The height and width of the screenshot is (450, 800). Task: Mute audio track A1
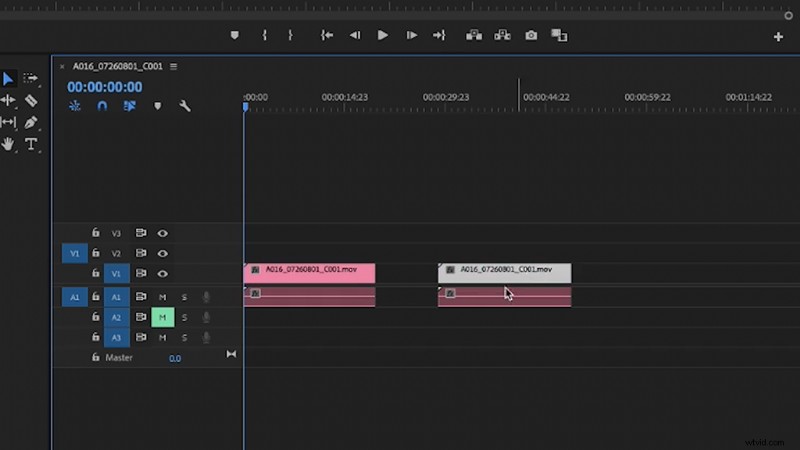pyautogui.click(x=162, y=297)
